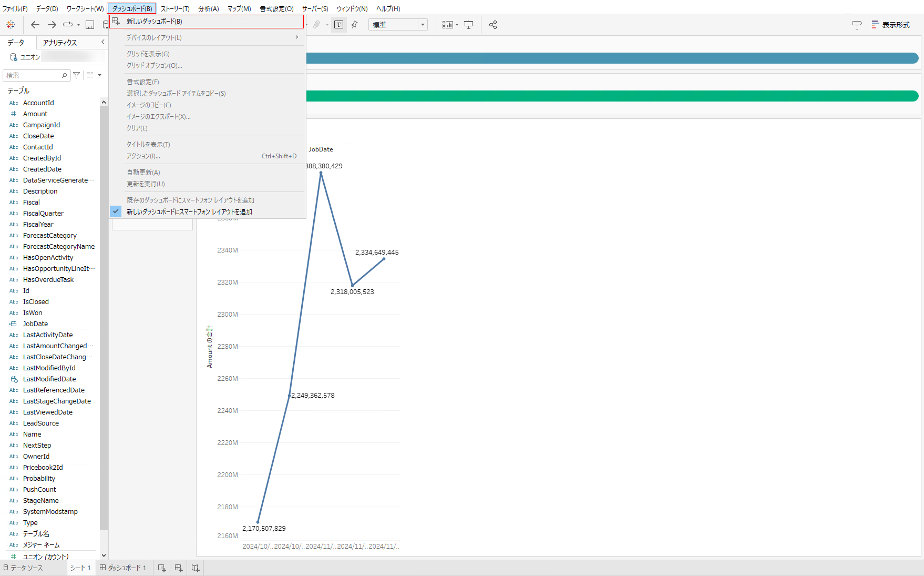Image resolution: width=924 pixels, height=576 pixels.
Task: Click the presentation mode icon
Action: [x=469, y=25]
